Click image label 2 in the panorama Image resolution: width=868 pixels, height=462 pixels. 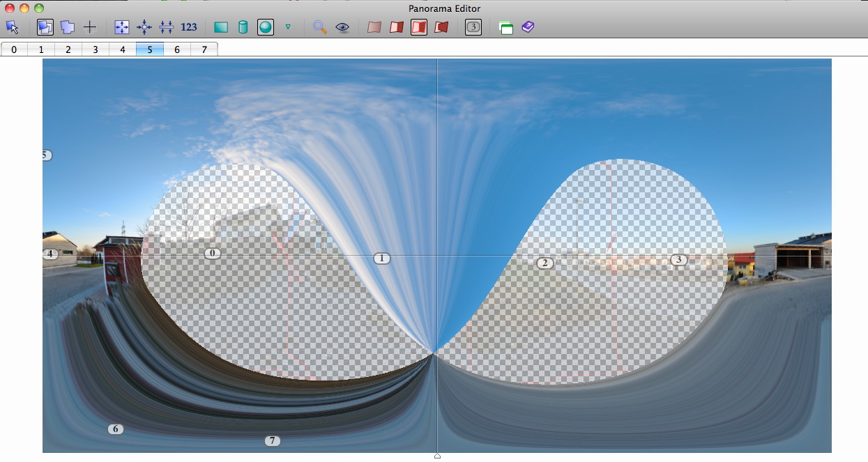point(545,263)
